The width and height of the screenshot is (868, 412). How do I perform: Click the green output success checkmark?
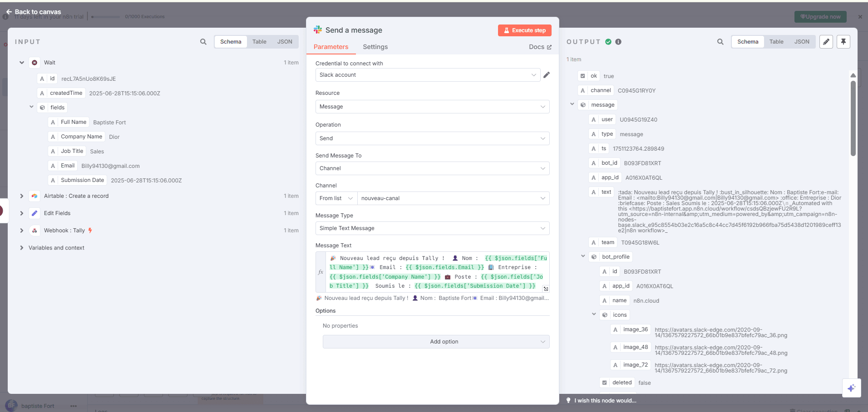coord(608,42)
